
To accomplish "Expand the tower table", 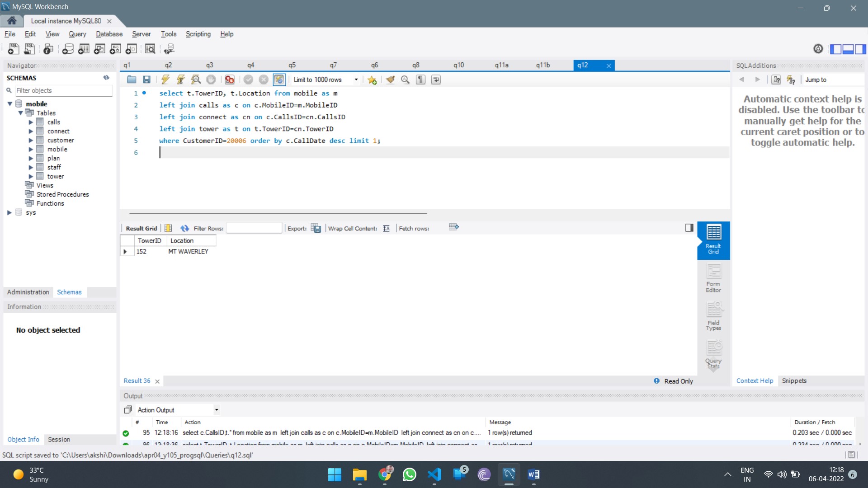I will point(31,176).
